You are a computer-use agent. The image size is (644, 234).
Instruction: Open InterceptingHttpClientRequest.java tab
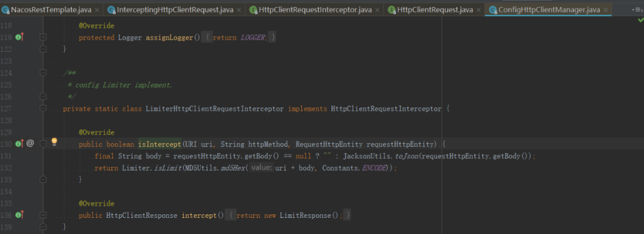point(175,10)
